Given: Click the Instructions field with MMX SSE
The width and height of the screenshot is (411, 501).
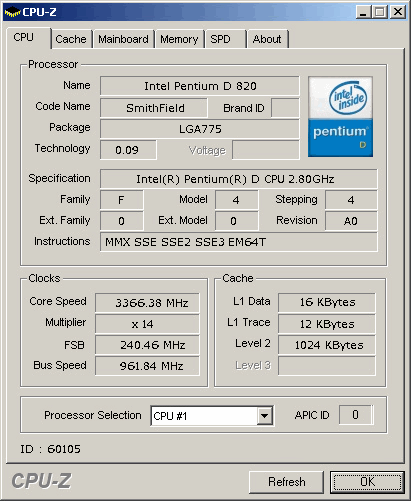Looking at the screenshot, I should (239, 242).
